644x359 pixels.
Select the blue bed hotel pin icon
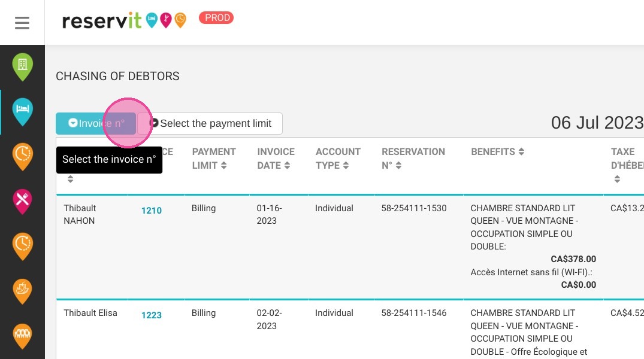point(23,112)
